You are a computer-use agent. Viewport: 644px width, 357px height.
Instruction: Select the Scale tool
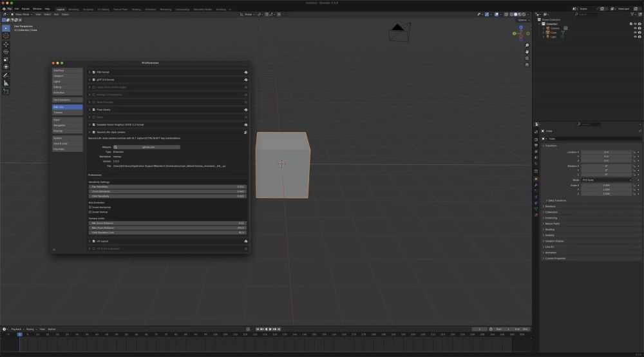pos(6,59)
